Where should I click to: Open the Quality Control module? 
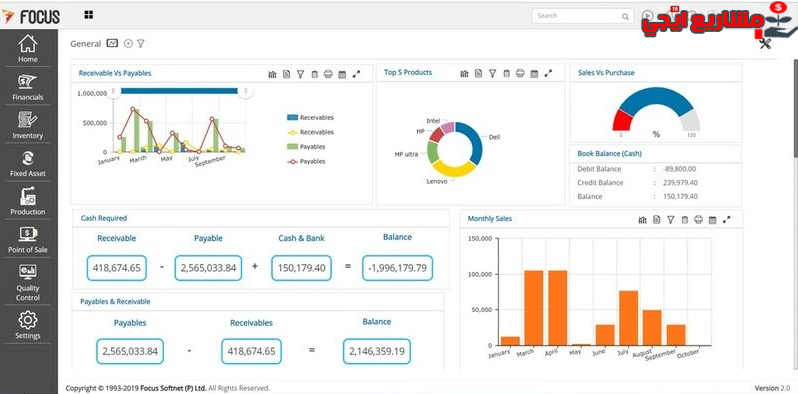pyautogui.click(x=28, y=283)
